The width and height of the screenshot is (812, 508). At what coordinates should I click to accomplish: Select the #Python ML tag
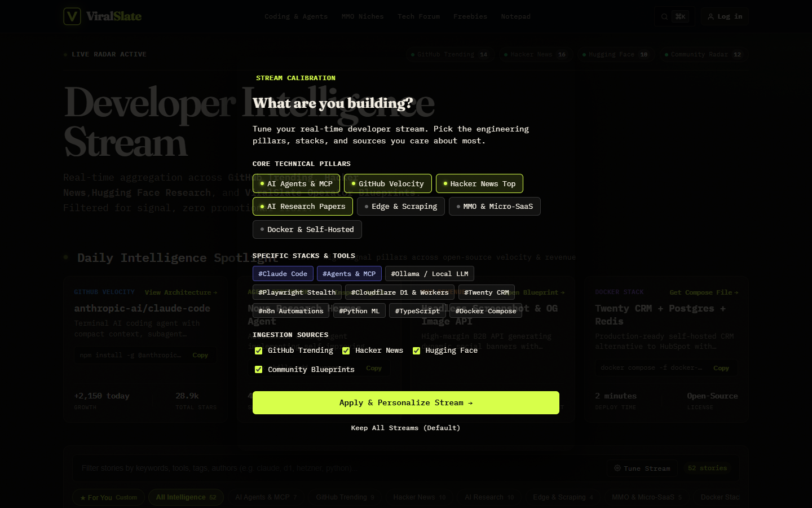pyautogui.click(x=359, y=311)
